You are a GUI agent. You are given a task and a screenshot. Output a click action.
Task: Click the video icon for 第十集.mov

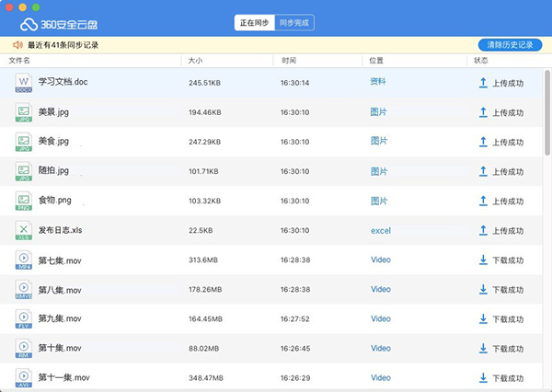[24, 349]
